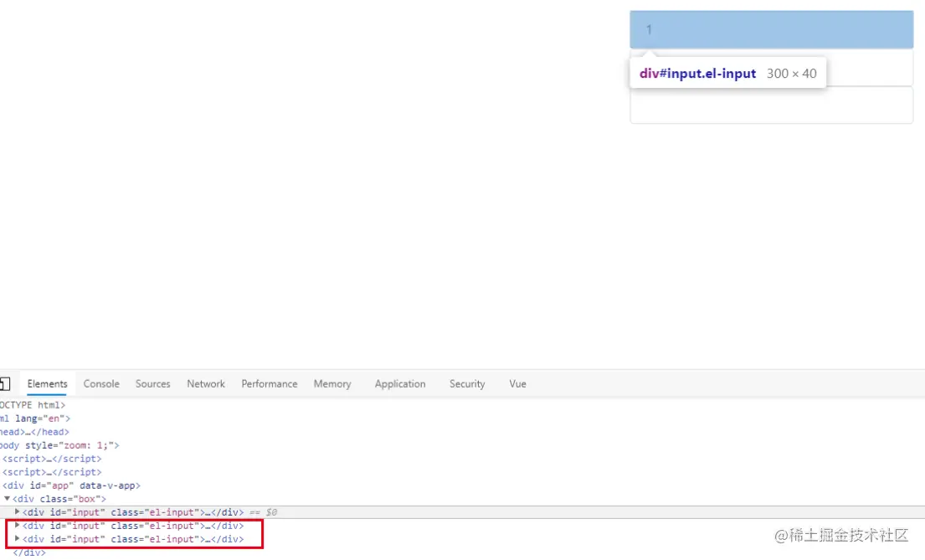
Task: Switch to the Memory tab
Action: (332, 383)
